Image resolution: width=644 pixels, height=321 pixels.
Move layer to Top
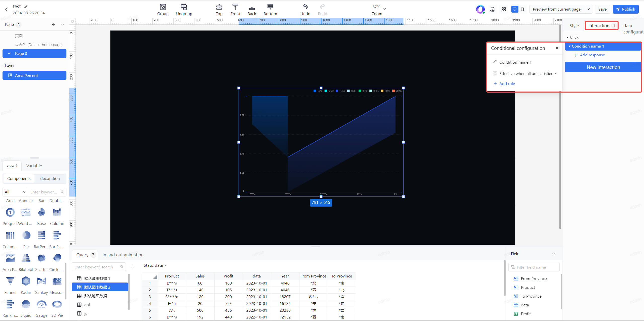pos(219,7)
